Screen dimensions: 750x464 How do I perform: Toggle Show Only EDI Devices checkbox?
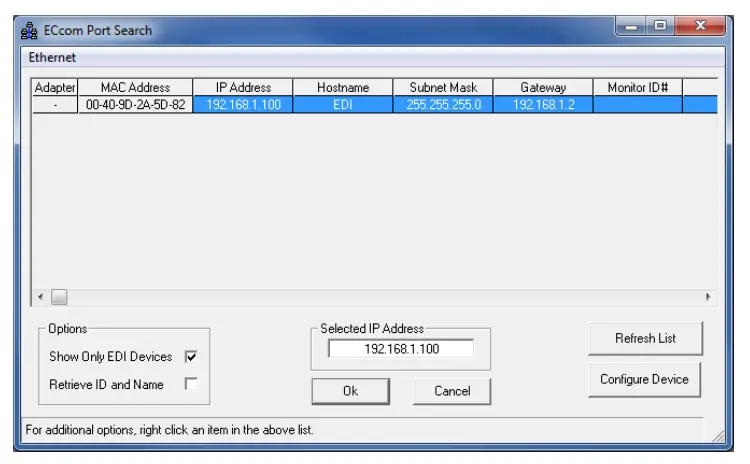191,356
